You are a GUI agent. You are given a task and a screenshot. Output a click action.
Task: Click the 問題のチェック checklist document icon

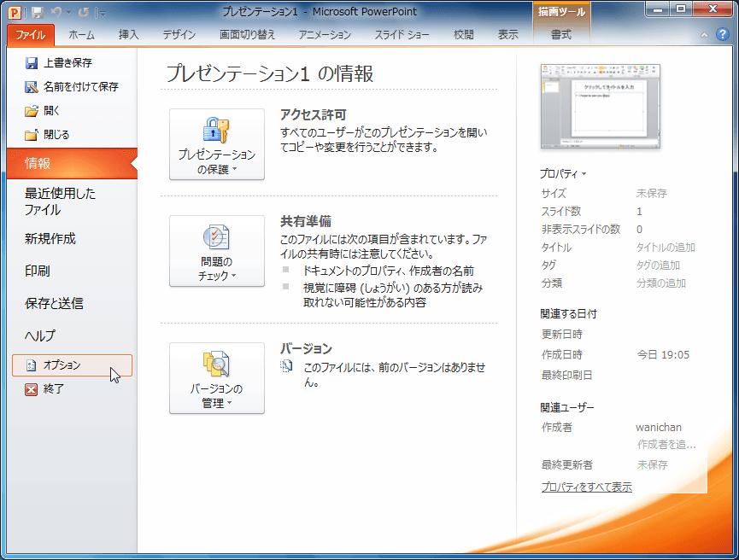pos(216,237)
